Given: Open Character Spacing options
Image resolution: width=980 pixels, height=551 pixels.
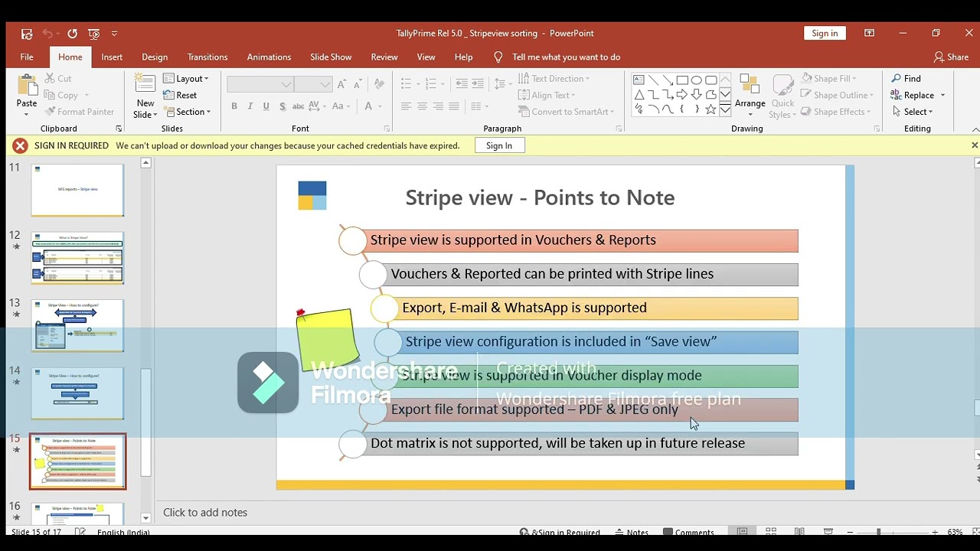Looking at the screenshot, I should coord(318,106).
